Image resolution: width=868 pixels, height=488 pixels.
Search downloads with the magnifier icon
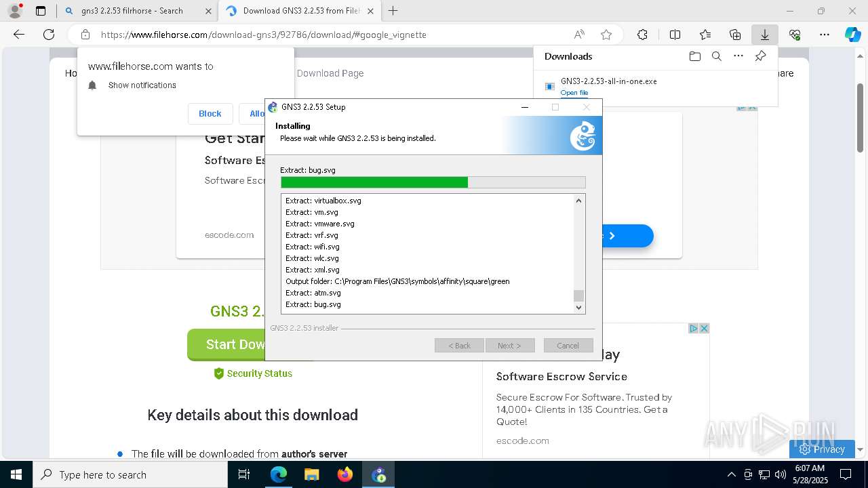coord(716,56)
